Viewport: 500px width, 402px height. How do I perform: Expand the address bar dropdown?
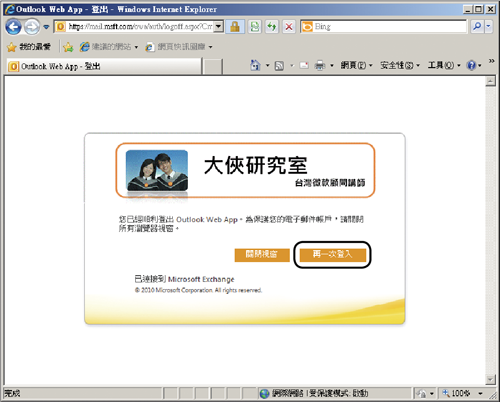tap(219, 26)
